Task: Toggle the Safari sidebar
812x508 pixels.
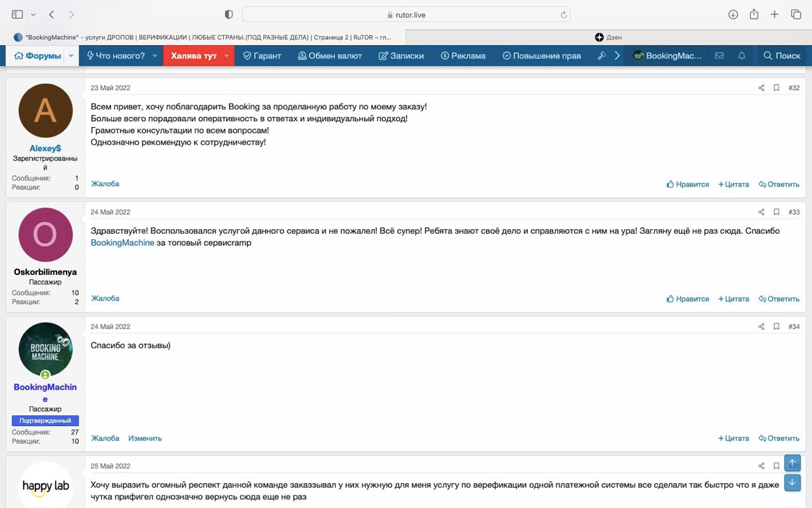Action: [x=17, y=14]
